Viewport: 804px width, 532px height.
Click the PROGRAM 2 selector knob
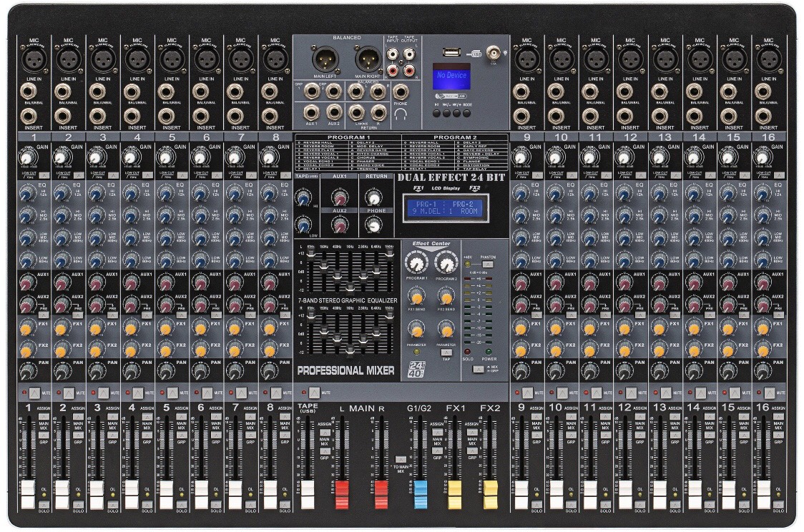[446, 263]
